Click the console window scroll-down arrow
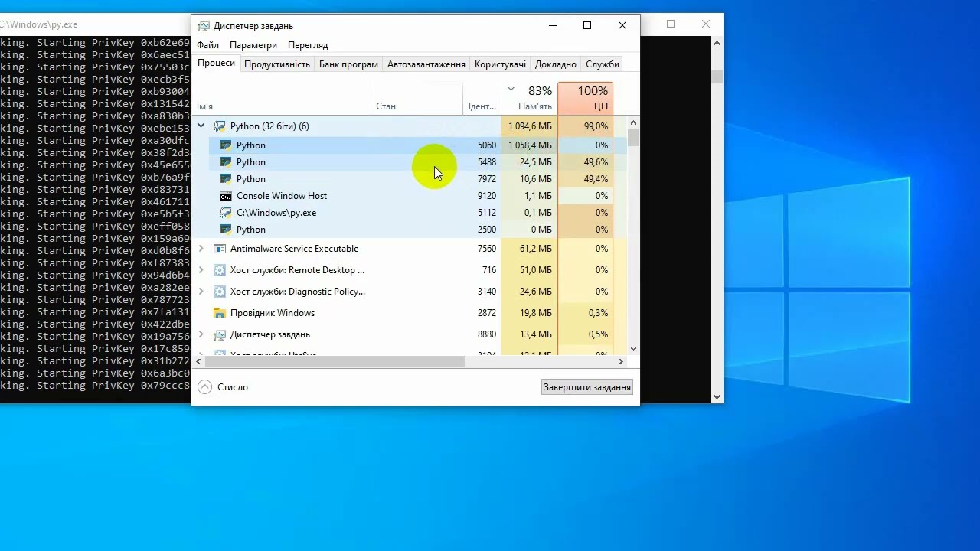The width and height of the screenshot is (980, 551). tap(717, 396)
